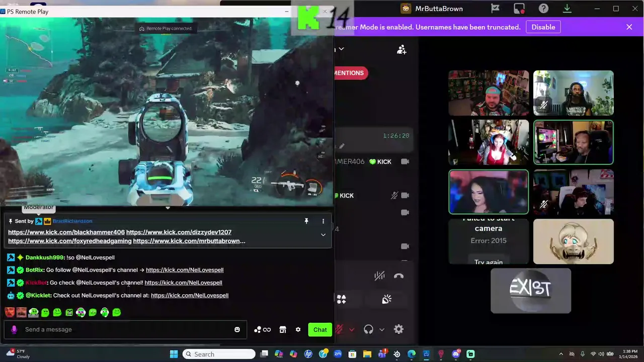Open Task View on the taskbar
Screen dimensions: 644x362
coord(264,354)
